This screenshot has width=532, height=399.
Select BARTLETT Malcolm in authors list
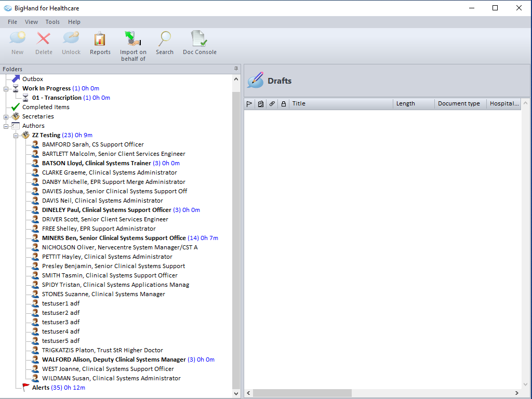pos(114,154)
